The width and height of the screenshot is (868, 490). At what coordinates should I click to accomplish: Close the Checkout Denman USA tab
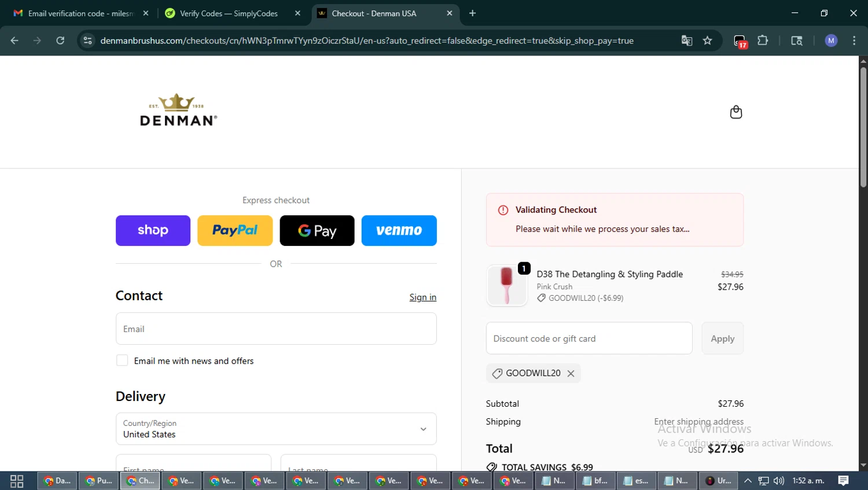click(x=450, y=13)
